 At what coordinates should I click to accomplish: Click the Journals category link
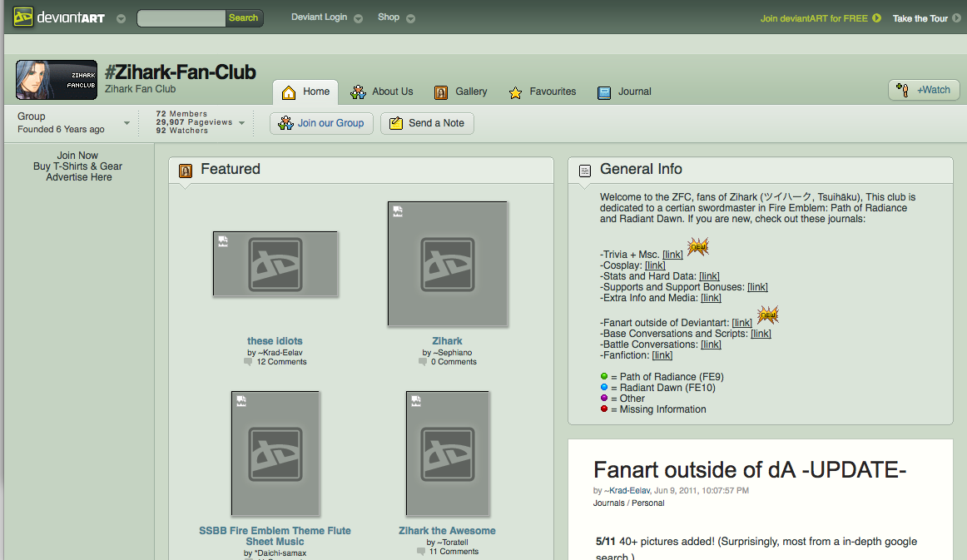coord(608,503)
